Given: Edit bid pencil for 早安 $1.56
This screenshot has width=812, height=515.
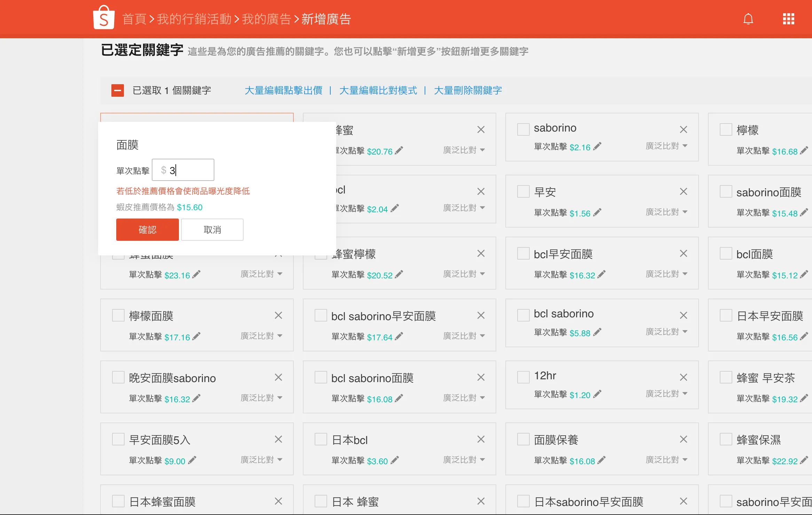Looking at the screenshot, I should tap(597, 213).
